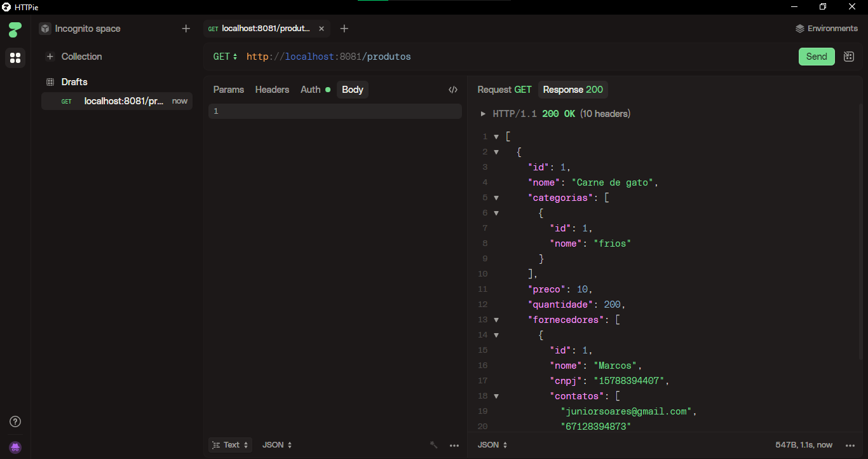Screen dimensions: 868x459
Task: Add new item with plus beside Incognito space
Action: (x=186, y=29)
